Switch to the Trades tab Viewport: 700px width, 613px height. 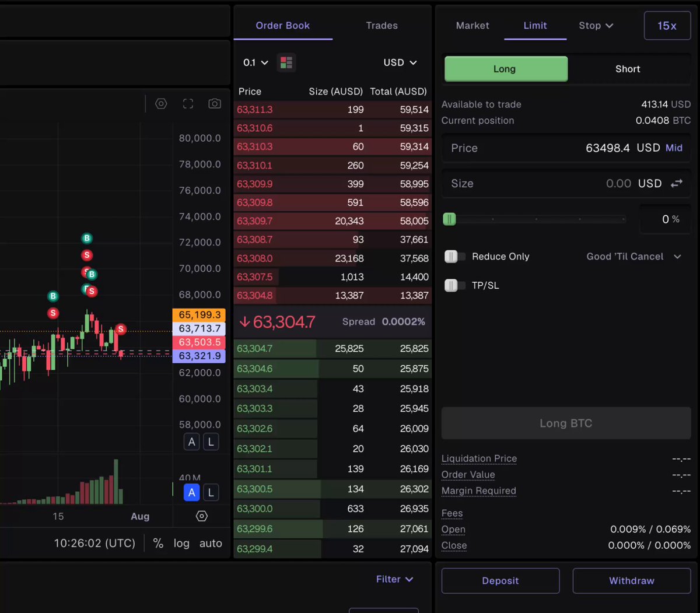382,26
